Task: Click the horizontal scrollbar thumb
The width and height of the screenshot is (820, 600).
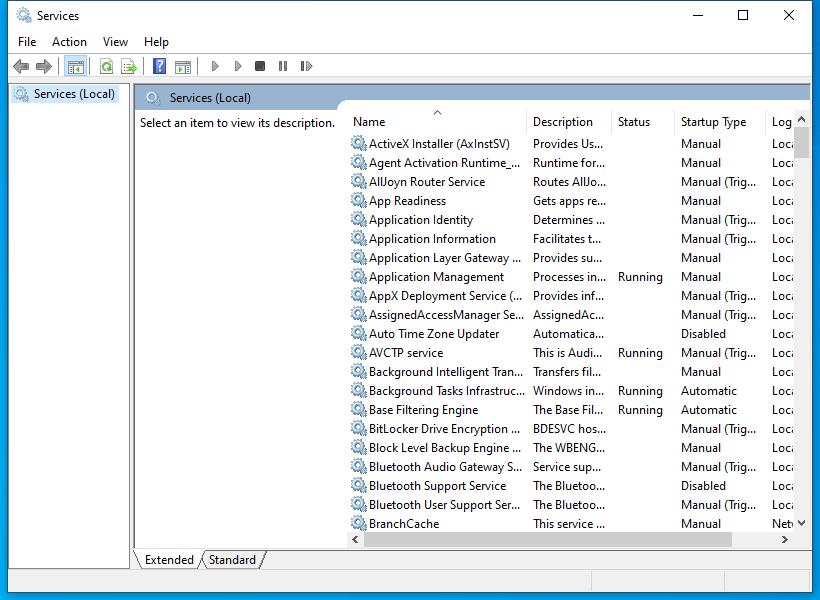Action: pos(548,539)
